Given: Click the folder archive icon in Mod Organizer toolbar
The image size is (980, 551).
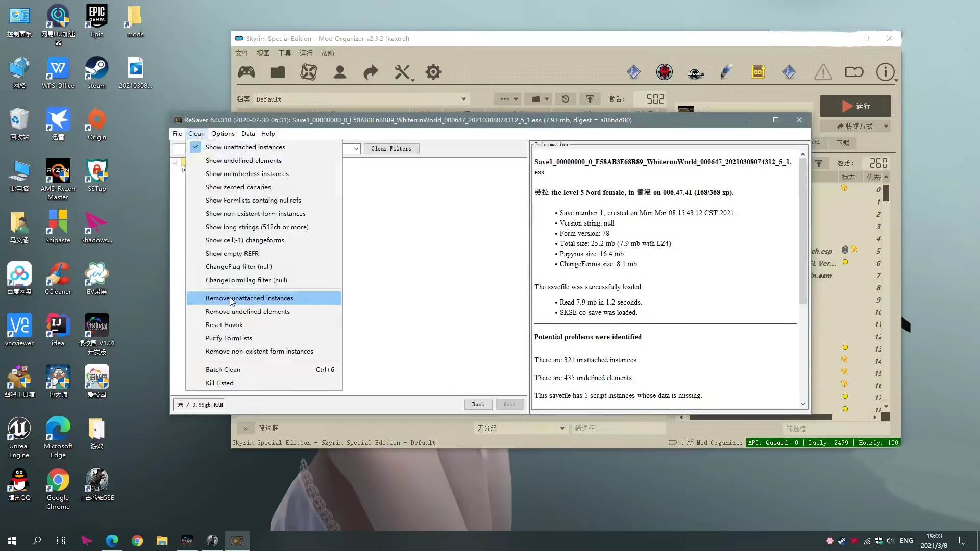Looking at the screenshot, I should 278,72.
